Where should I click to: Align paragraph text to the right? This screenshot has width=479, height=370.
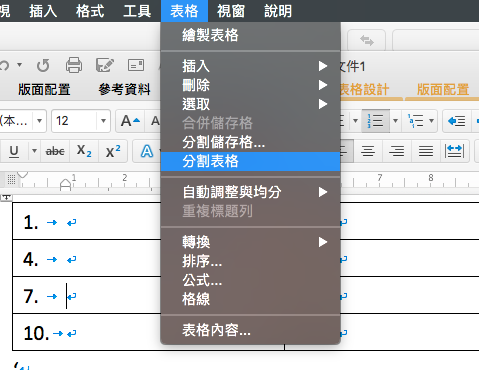coord(397,151)
